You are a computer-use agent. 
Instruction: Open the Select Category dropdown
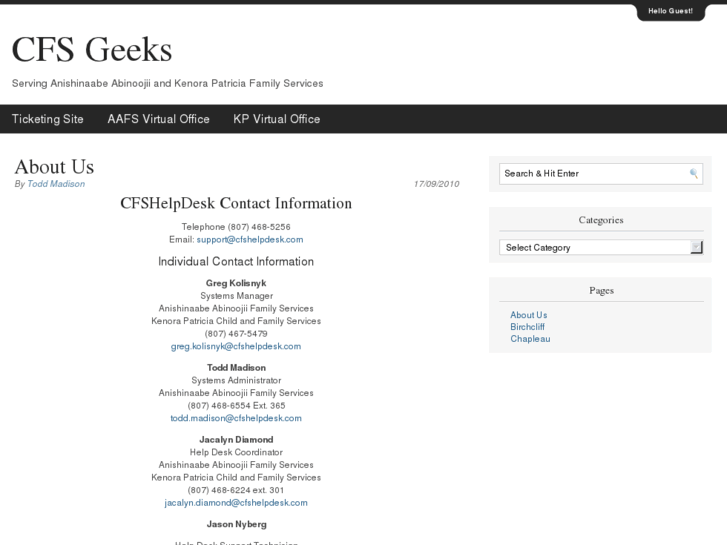point(601,247)
